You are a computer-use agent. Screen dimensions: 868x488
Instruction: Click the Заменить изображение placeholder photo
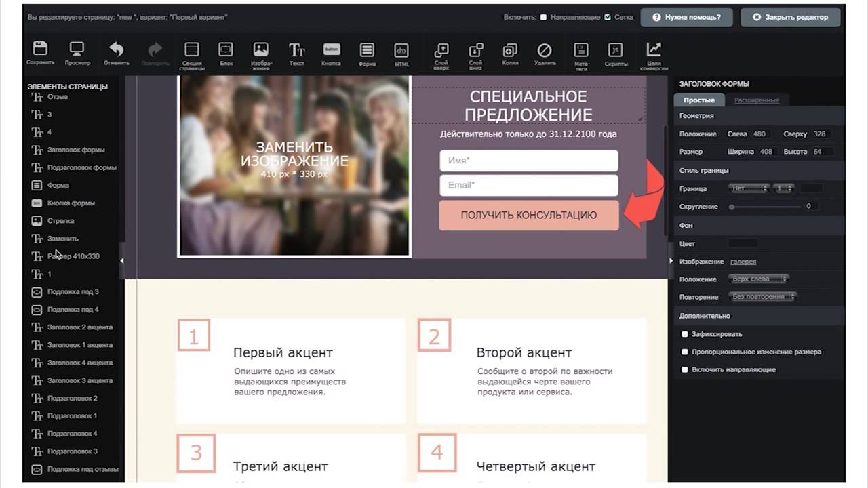pos(294,166)
